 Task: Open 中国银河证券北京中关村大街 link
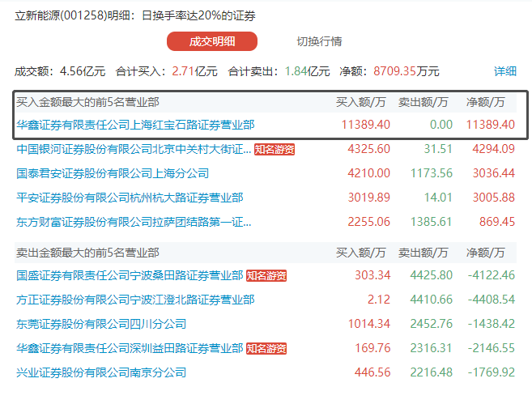point(134,149)
